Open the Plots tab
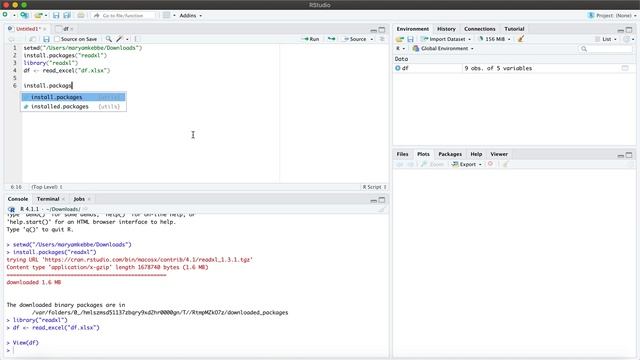Image resolution: width=640 pixels, height=360 pixels. (x=423, y=154)
